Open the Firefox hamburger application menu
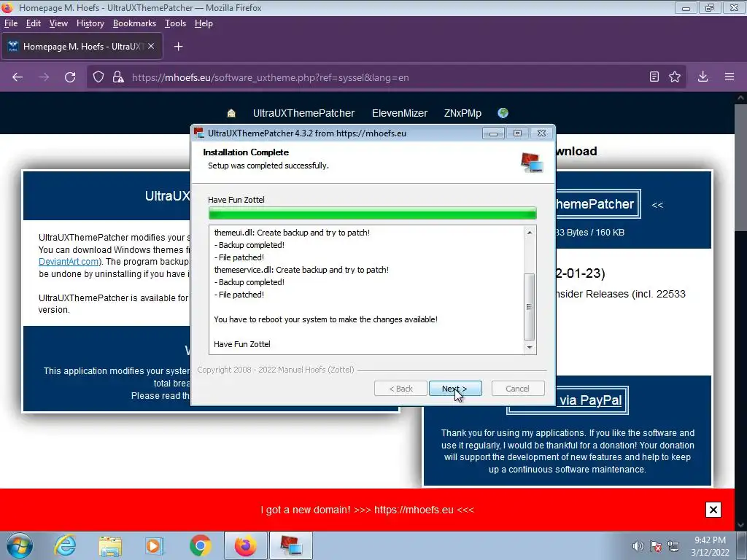The width and height of the screenshot is (747, 560). point(729,77)
